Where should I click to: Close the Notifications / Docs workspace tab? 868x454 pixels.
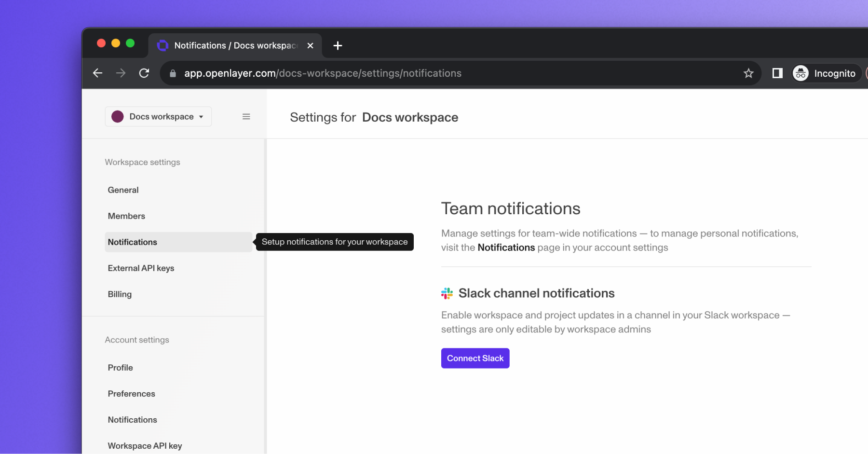(311, 45)
